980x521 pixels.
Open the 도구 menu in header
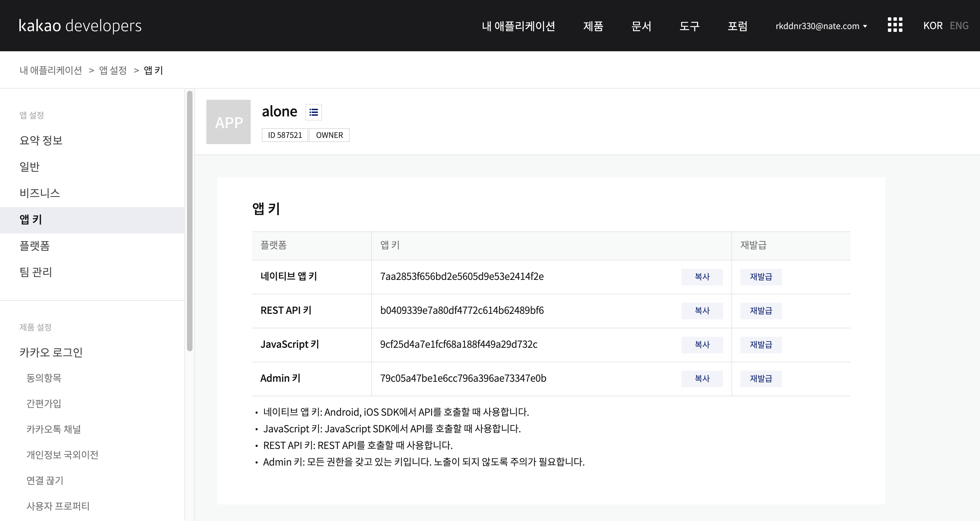pyautogui.click(x=689, y=26)
